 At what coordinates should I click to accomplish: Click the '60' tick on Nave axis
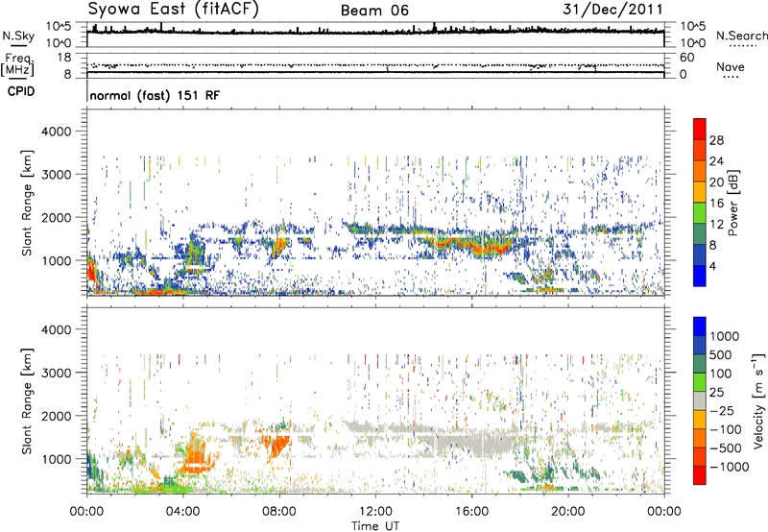pos(687,58)
